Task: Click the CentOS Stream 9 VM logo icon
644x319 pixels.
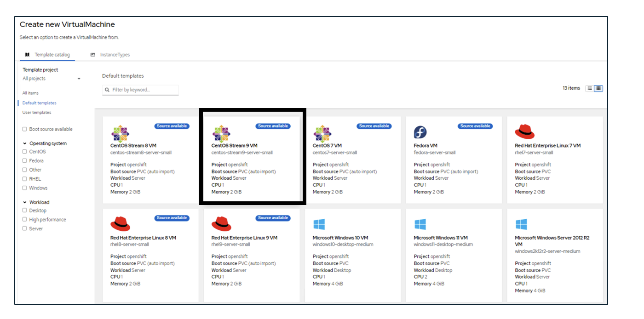Action: 221,133
